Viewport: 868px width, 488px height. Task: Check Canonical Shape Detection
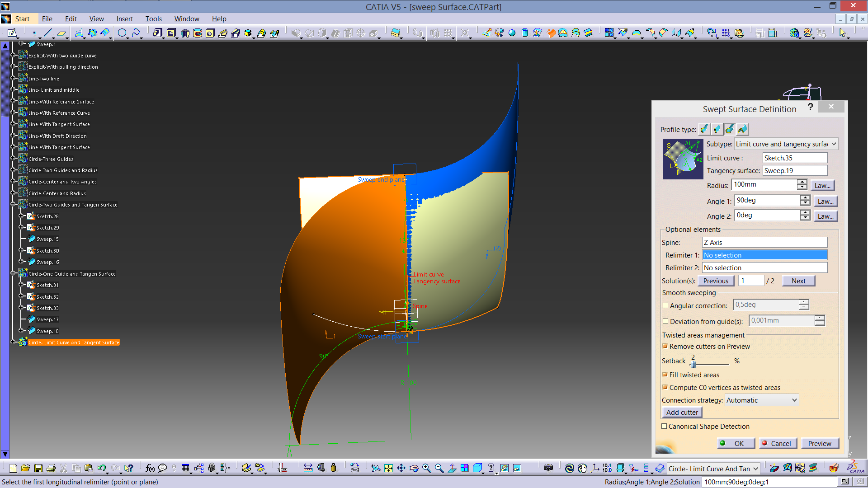tap(665, 426)
